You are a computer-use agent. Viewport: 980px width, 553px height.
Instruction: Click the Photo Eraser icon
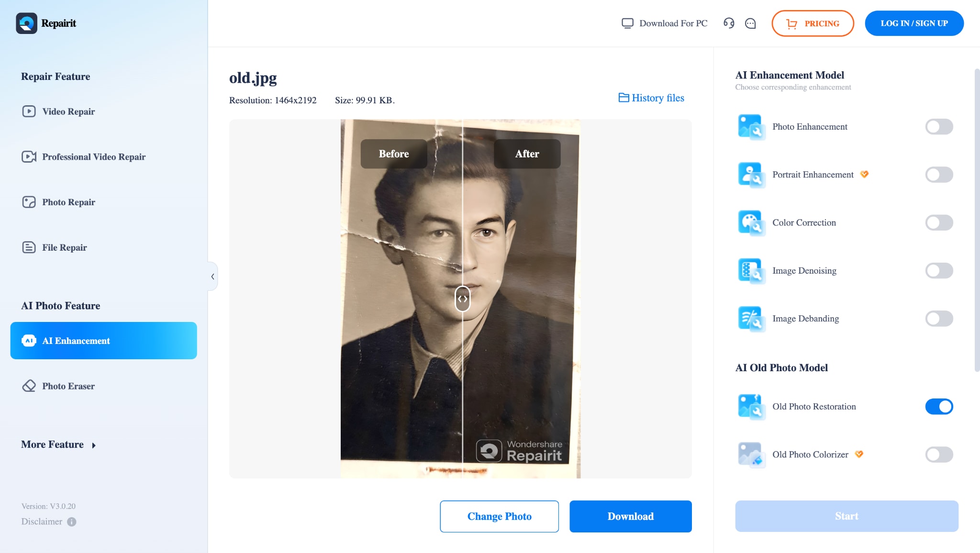(29, 386)
